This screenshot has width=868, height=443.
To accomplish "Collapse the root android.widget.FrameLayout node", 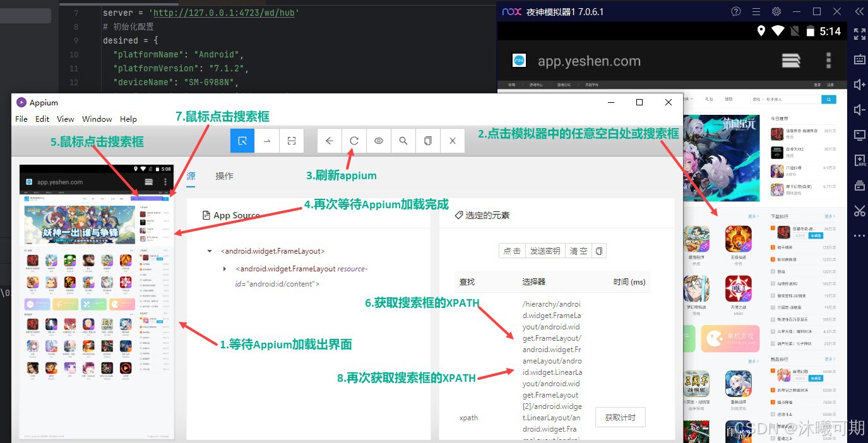I will tap(210, 251).
